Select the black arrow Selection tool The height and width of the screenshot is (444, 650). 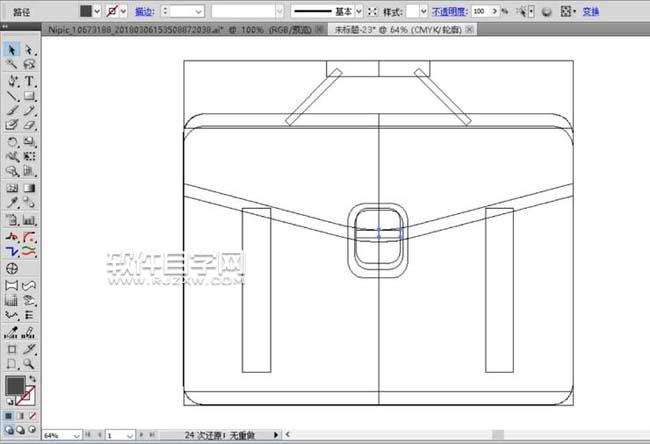pos(13,49)
